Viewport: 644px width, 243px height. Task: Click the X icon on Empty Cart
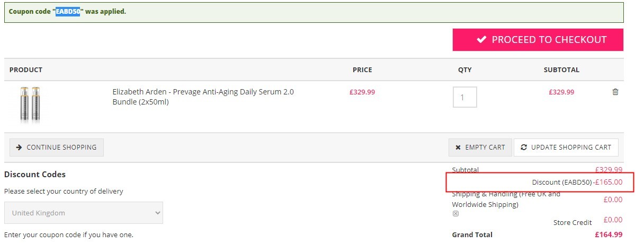[x=458, y=147]
